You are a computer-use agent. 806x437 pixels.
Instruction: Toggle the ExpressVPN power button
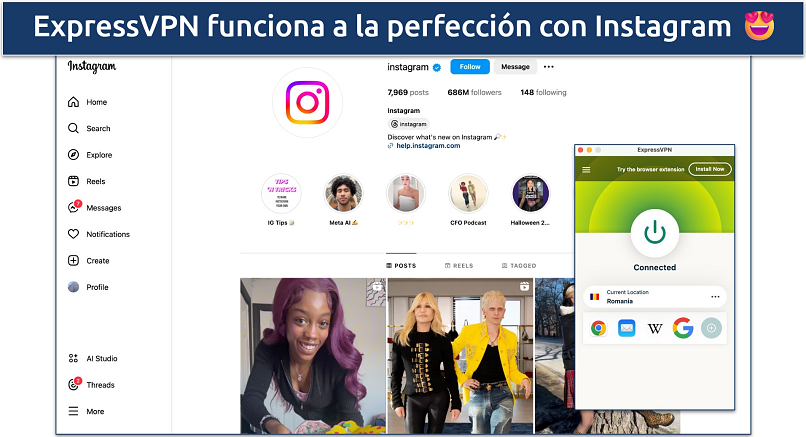(x=654, y=233)
